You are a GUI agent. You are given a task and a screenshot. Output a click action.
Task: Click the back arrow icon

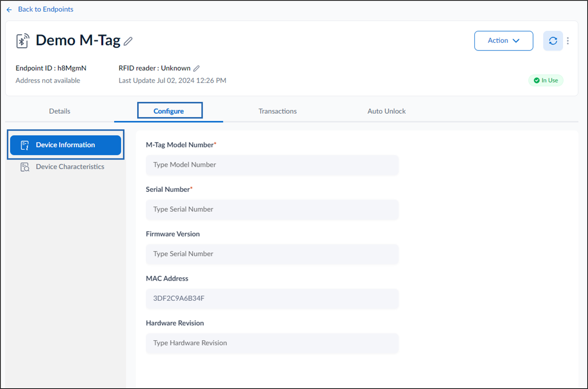point(9,10)
